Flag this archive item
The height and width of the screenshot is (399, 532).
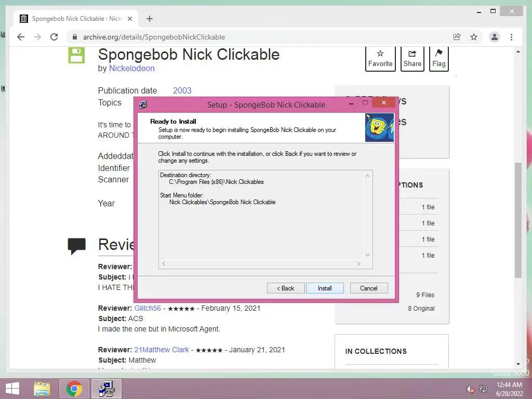click(438, 58)
